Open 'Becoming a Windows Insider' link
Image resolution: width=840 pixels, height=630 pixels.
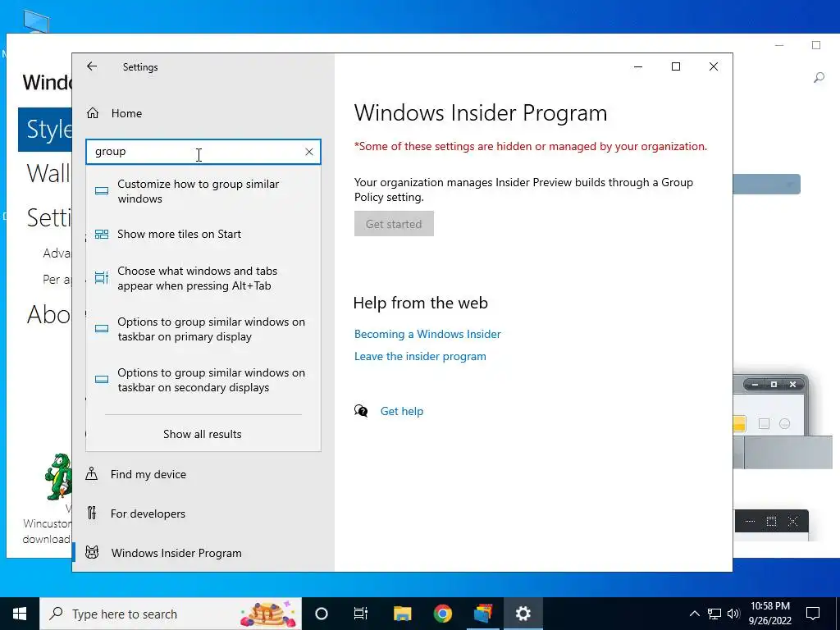click(x=427, y=334)
